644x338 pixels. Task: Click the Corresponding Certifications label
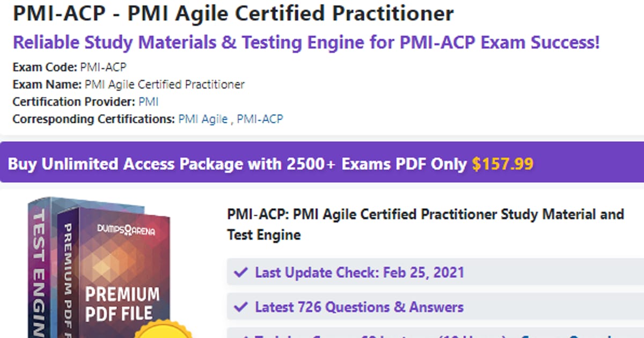pos(94,119)
